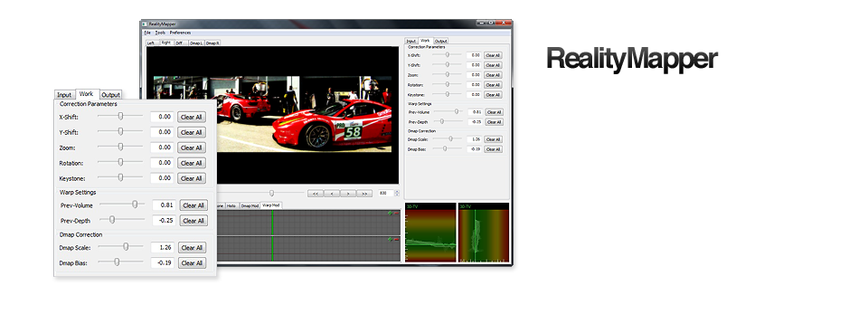The height and width of the screenshot is (333, 868).
Task: Click Dmap Bias -0.19 field in enlarged panel
Action: coord(163,263)
